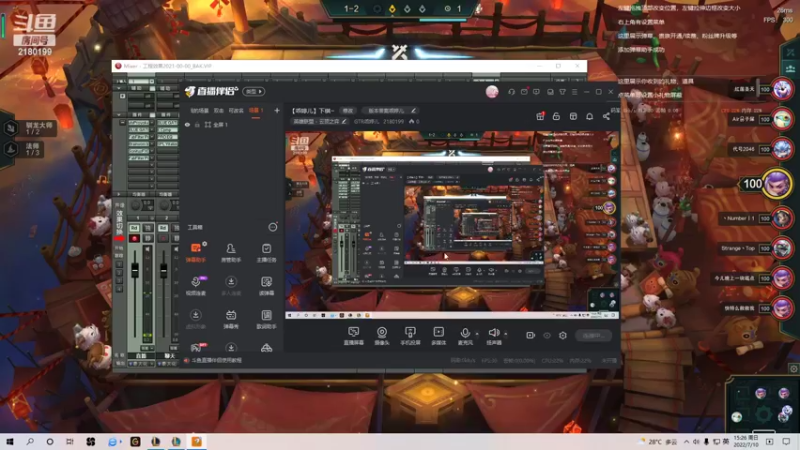Image resolution: width=800 pixels, height=450 pixels.
Task: Collapse the top Mixer section arrow
Action: tap(119, 88)
